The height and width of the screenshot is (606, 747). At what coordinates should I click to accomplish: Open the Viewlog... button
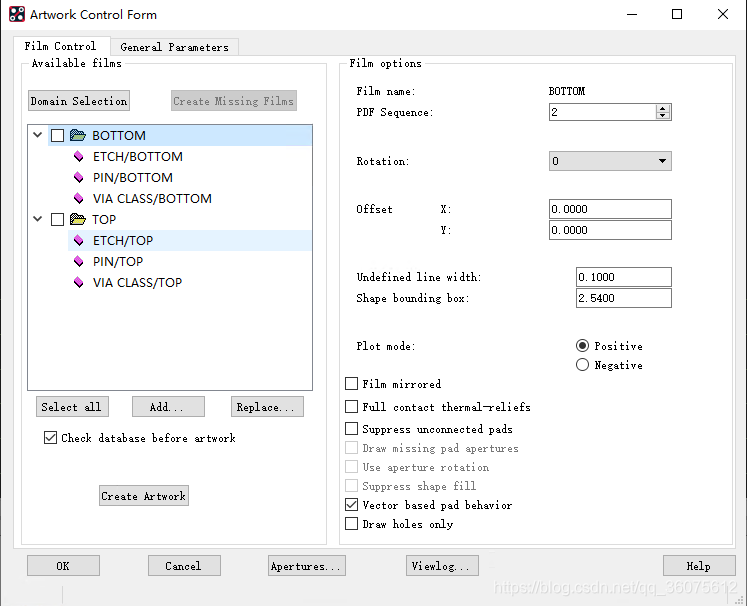tap(442, 566)
